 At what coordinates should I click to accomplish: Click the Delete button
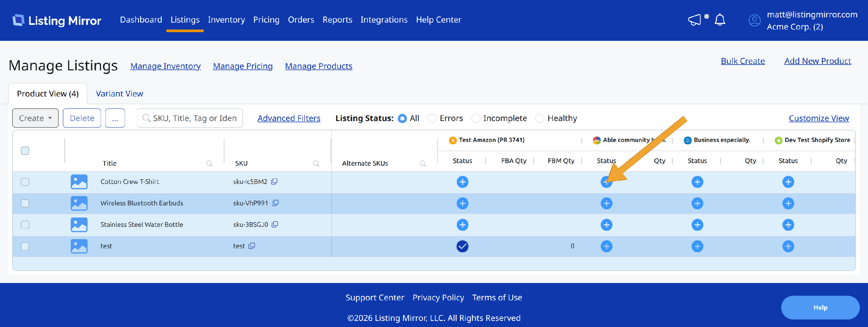click(82, 118)
